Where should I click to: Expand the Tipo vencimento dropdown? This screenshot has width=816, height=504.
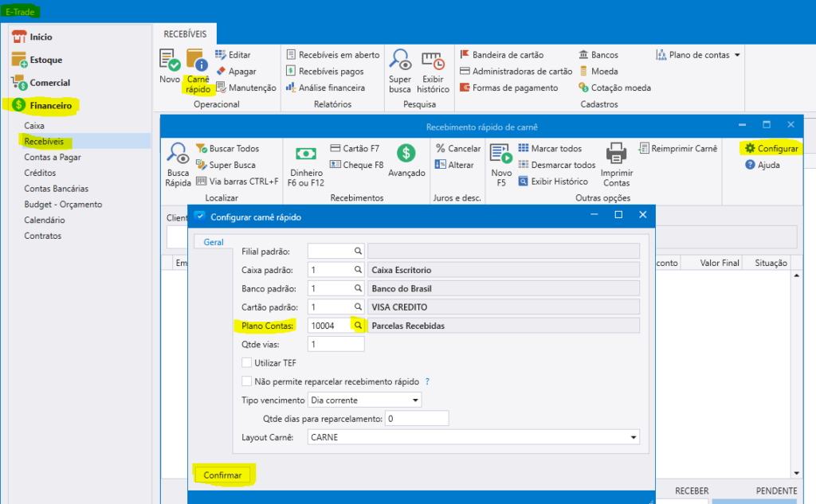[x=415, y=400]
